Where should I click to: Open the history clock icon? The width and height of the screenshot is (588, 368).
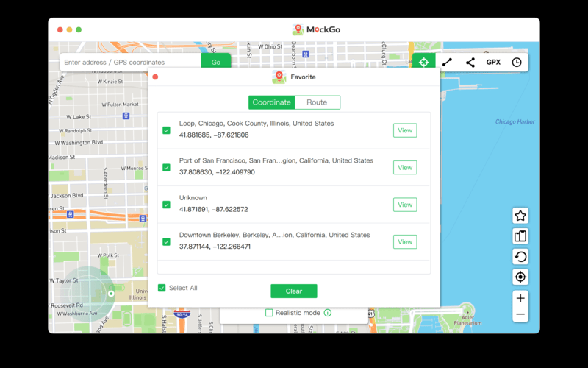point(517,63)
